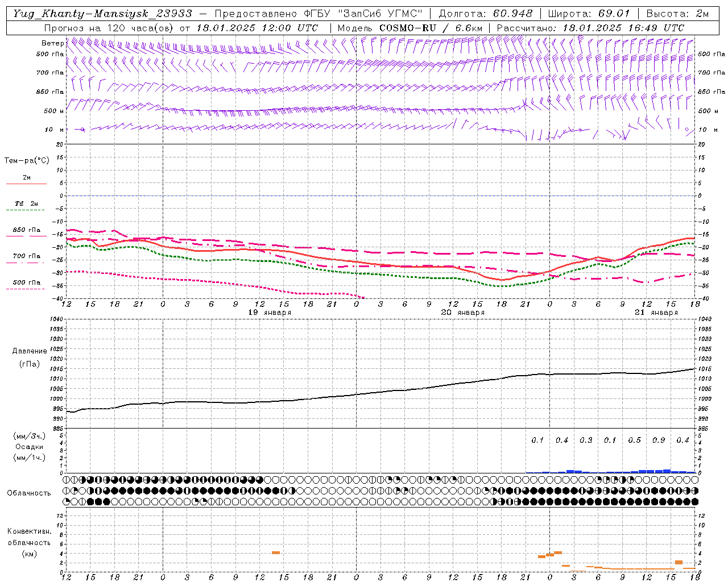The height and width of the screenshot is (582, 728).
Task: Click the Ветер wind panel label
Action: pyautogui.click(x=52, y=43)
